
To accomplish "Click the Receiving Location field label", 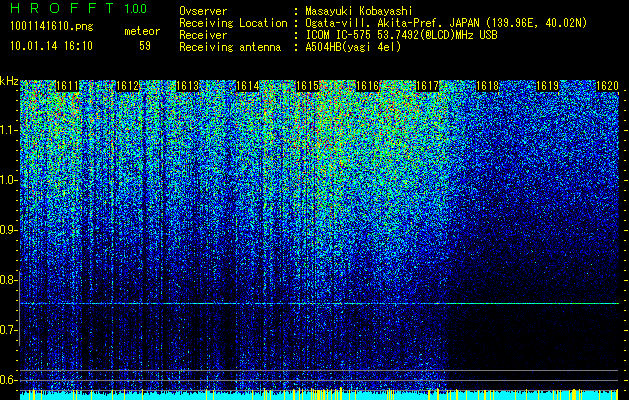I will (233, 23).
